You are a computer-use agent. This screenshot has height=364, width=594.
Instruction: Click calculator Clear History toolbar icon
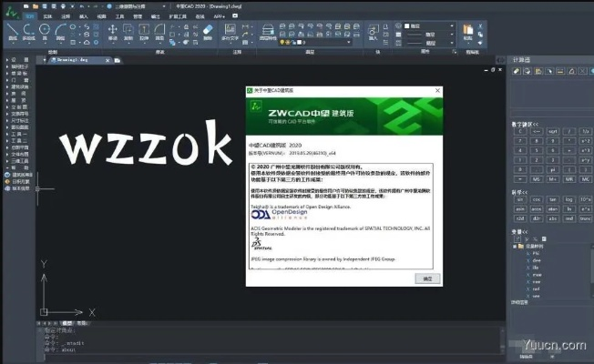pos(527,71)
